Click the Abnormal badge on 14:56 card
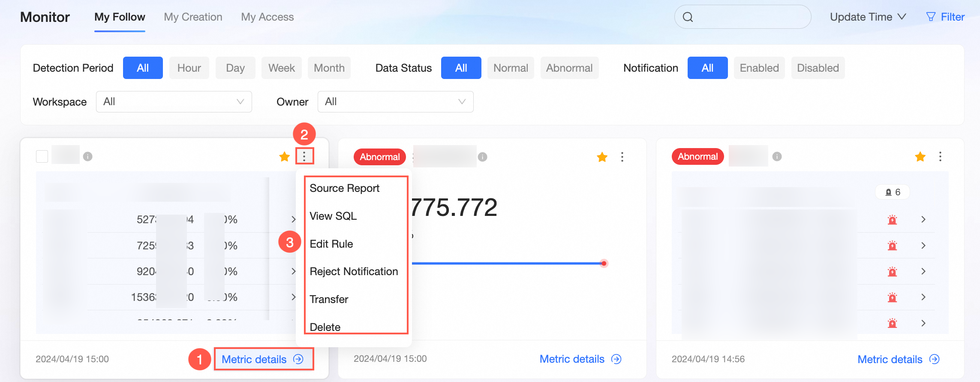 [698, 157]
